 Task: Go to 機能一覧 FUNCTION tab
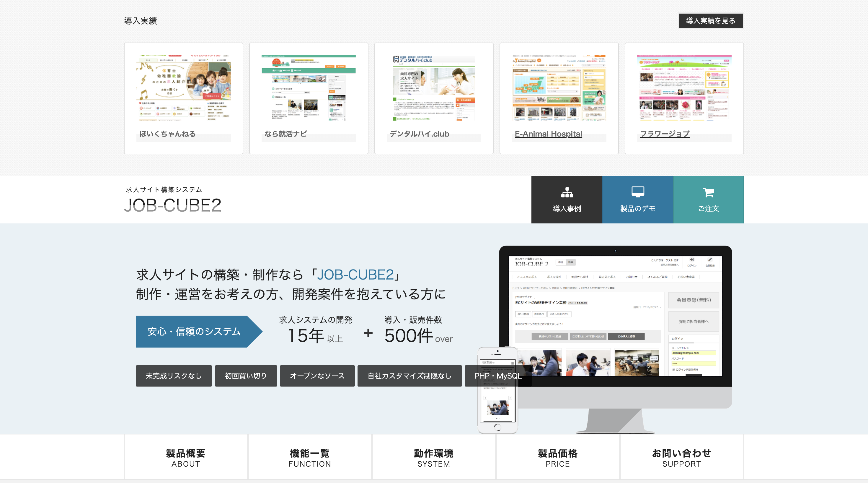tap(310, 457)
